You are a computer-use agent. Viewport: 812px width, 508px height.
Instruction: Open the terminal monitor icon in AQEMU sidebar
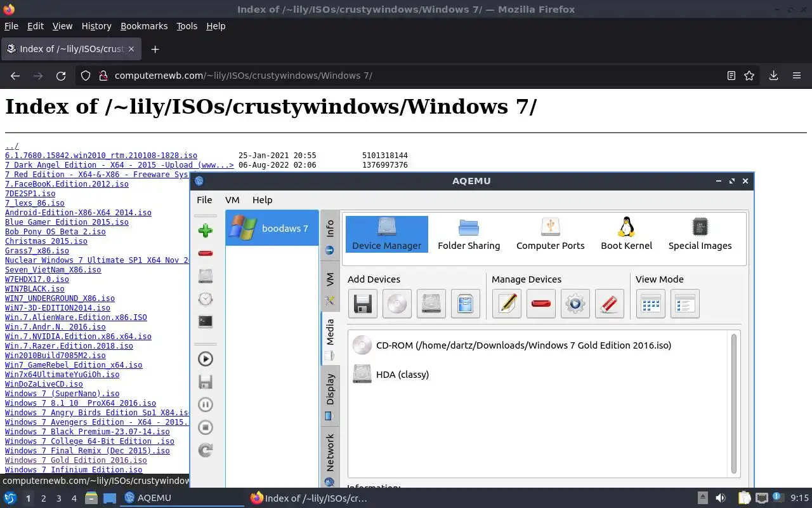point(205,322)
